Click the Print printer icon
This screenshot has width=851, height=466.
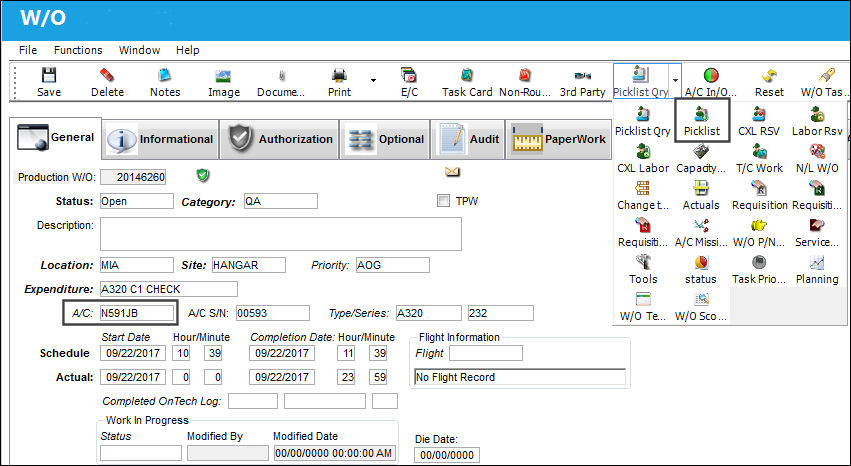(x=339, y=75)
